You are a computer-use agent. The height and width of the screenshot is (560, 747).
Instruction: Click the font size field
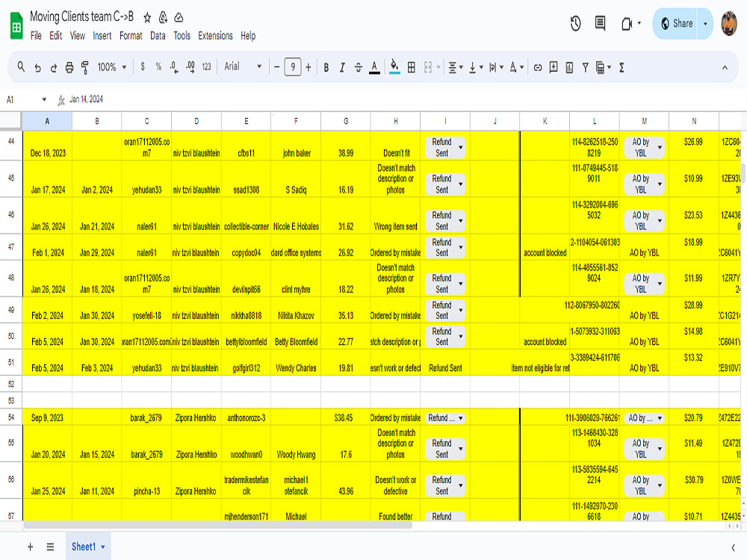[x=293, y=67]
